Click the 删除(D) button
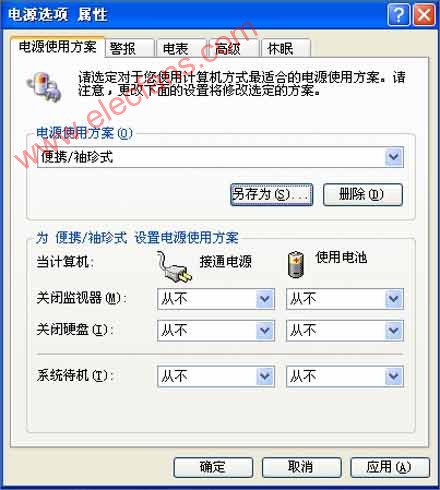Screen dimensions: 440x490 pos(363,194)
